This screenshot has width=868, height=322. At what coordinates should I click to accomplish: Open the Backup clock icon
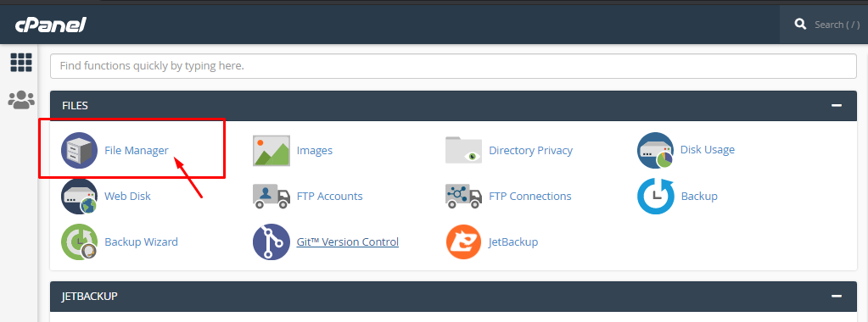[655, 196]
